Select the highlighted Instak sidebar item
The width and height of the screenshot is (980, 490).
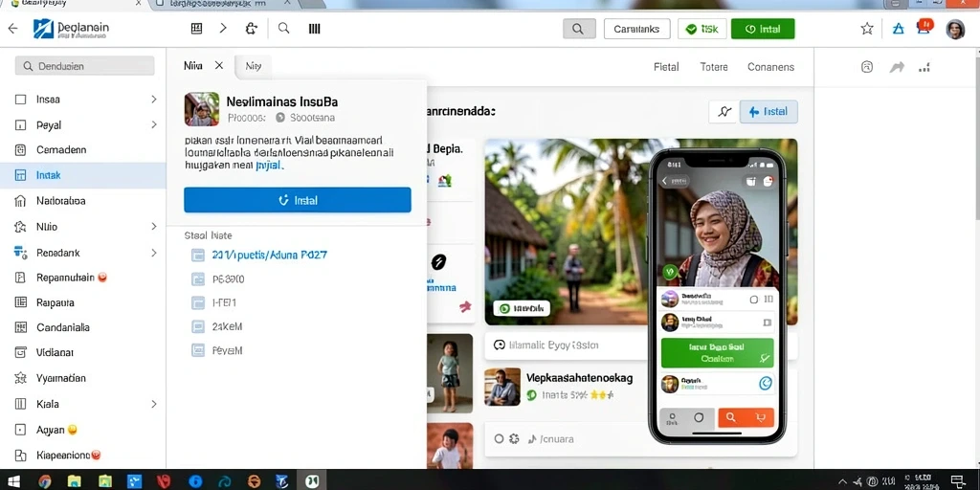coord(83,176)
